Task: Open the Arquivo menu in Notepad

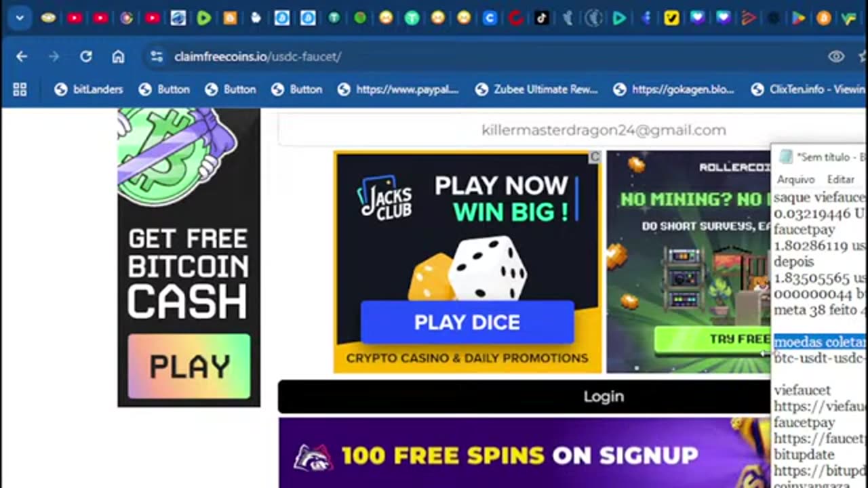Action: click(x=795, y=180)
